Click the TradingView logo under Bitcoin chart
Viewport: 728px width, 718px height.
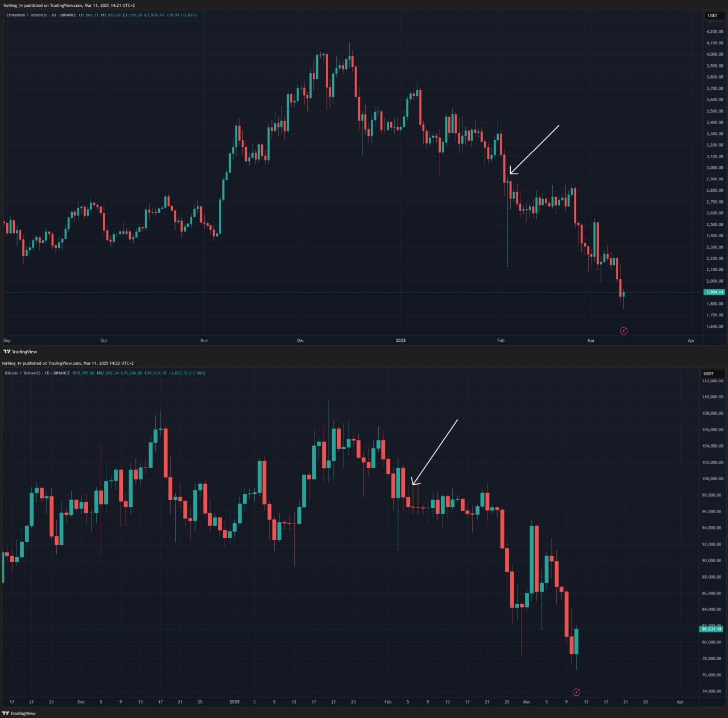(20, 713)
